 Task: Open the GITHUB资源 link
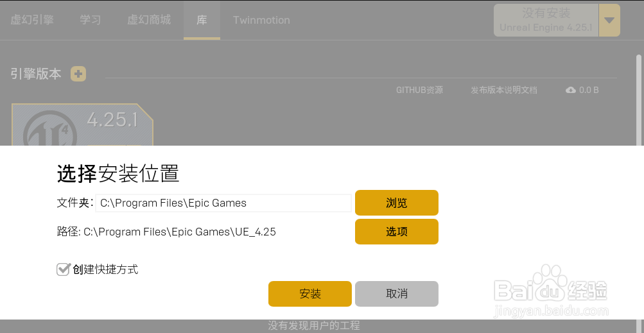click(419, 90)
